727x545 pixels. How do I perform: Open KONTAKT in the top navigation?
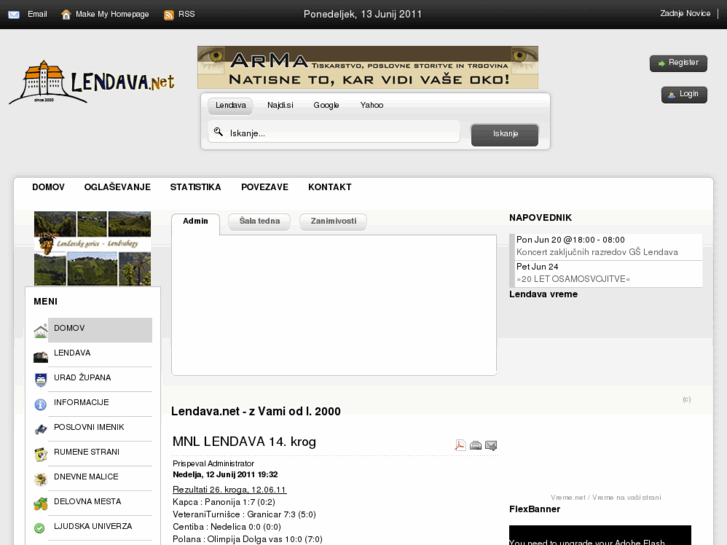330,187
